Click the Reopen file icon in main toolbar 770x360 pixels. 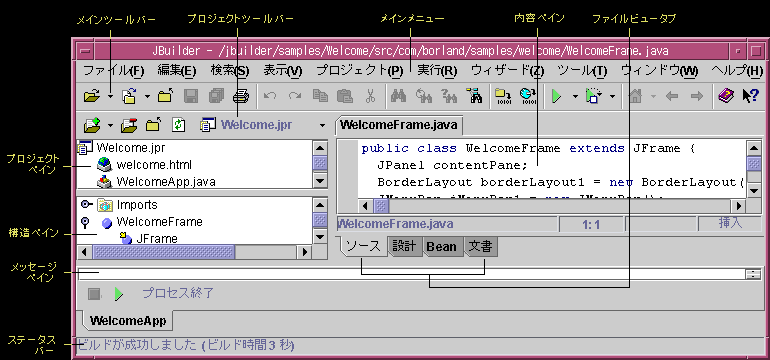[x=129, y=96]
